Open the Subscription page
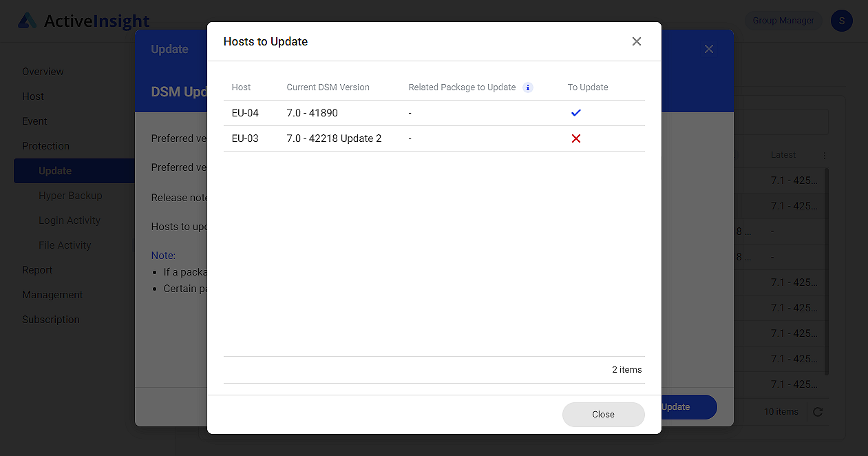This screenshot has width=868, height=456. coord(52,319)
